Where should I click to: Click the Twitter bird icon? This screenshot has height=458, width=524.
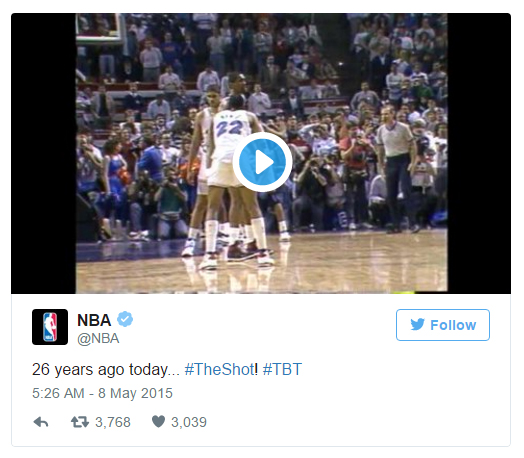(x=417, y=324)
